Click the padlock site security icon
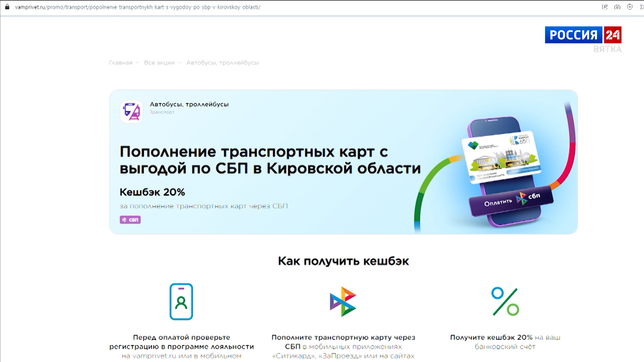644x362 pixels. pyautogui.click(x=7, y=7)
